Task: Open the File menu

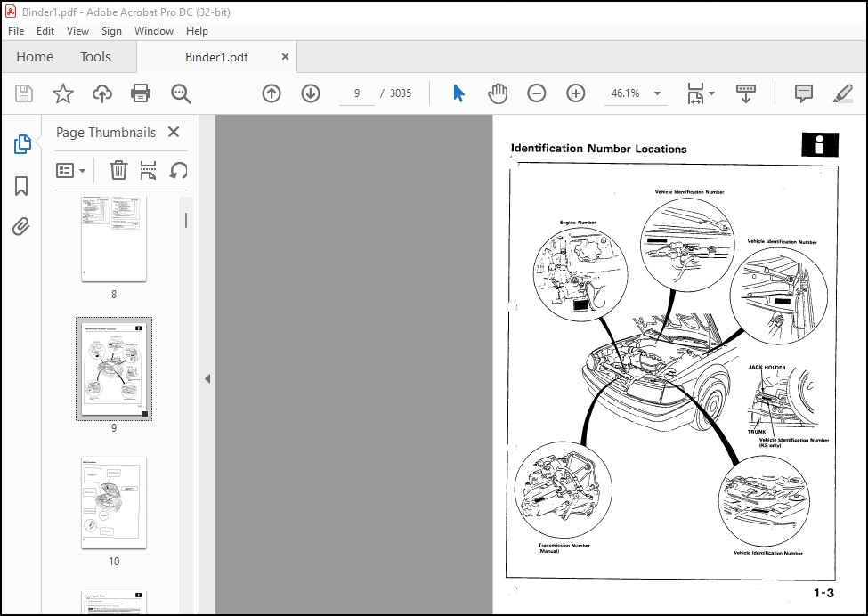Action: (16, 31)
